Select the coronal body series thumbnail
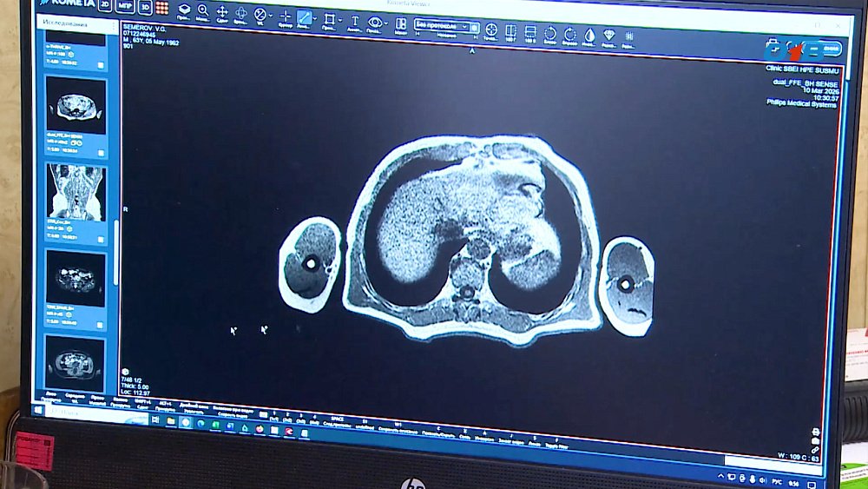868x489 pixels. pos(75,193)
